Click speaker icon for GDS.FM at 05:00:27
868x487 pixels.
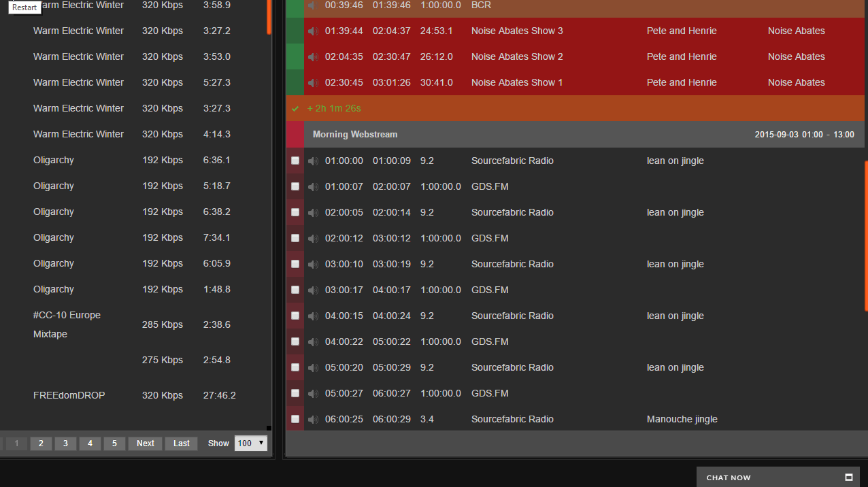coord(313,394)
